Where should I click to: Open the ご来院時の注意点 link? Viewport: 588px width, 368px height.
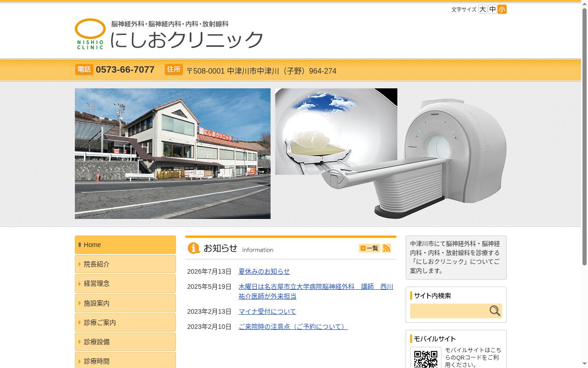click(x=293, y=327)
